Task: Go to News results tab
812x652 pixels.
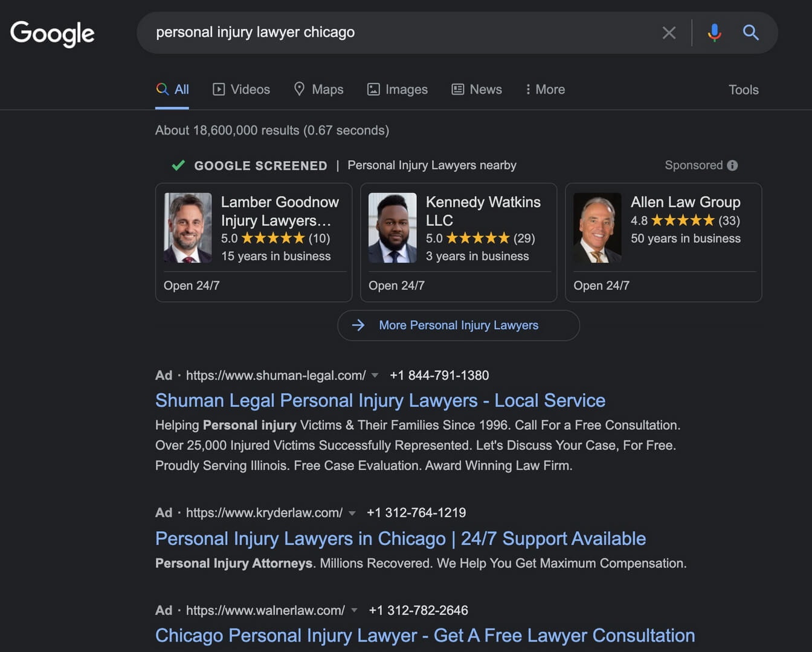Action: [477, 89]
